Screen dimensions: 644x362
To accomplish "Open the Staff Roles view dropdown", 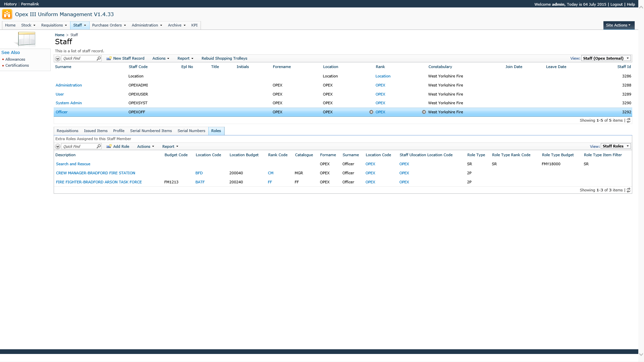I will click(615, 146).
